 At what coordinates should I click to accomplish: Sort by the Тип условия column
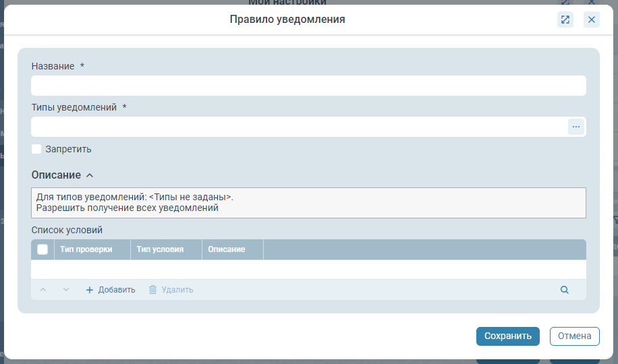click(x=160, y=249)
